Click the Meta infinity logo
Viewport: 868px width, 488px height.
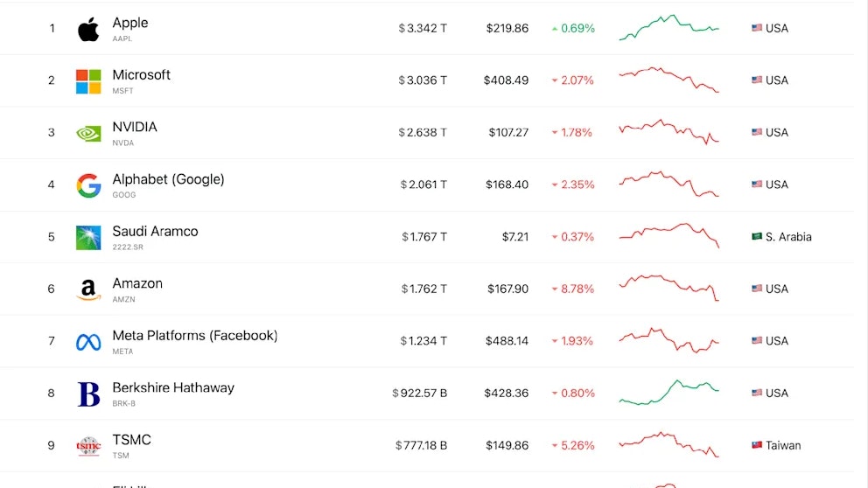click(x=88, y=342)
